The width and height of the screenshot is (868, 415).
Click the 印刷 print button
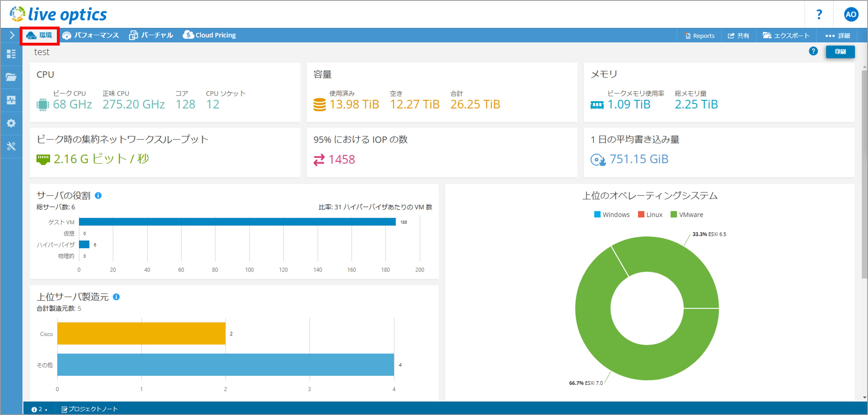coord(840,52)
